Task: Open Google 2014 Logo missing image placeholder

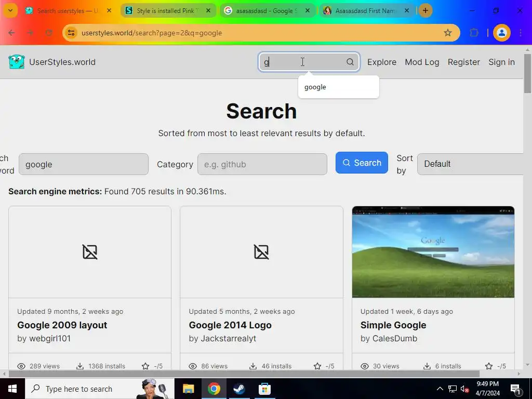Action: pyautogui.click(x=261, y=252)
